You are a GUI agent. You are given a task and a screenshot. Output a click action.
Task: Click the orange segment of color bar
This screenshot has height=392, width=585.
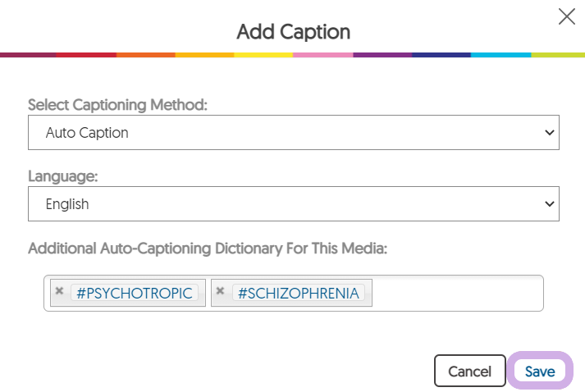(145, 55)
